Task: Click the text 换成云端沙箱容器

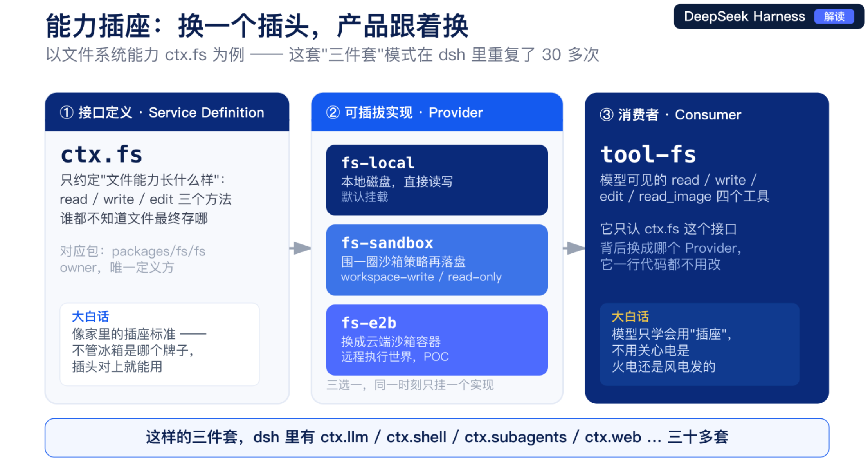Action: point(391,342)
